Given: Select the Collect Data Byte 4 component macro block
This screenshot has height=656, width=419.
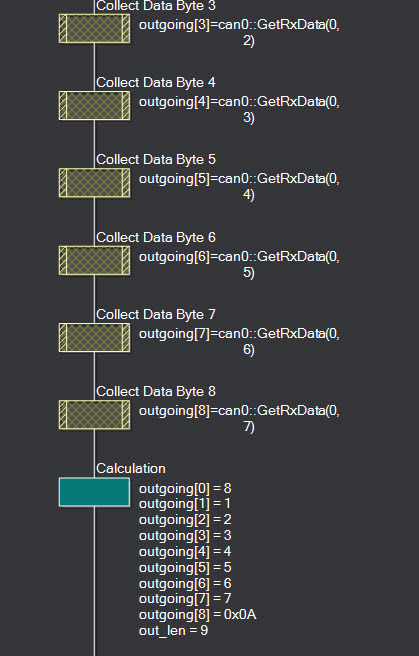Looking at the screenshot, I should click(x=95, y=106).
